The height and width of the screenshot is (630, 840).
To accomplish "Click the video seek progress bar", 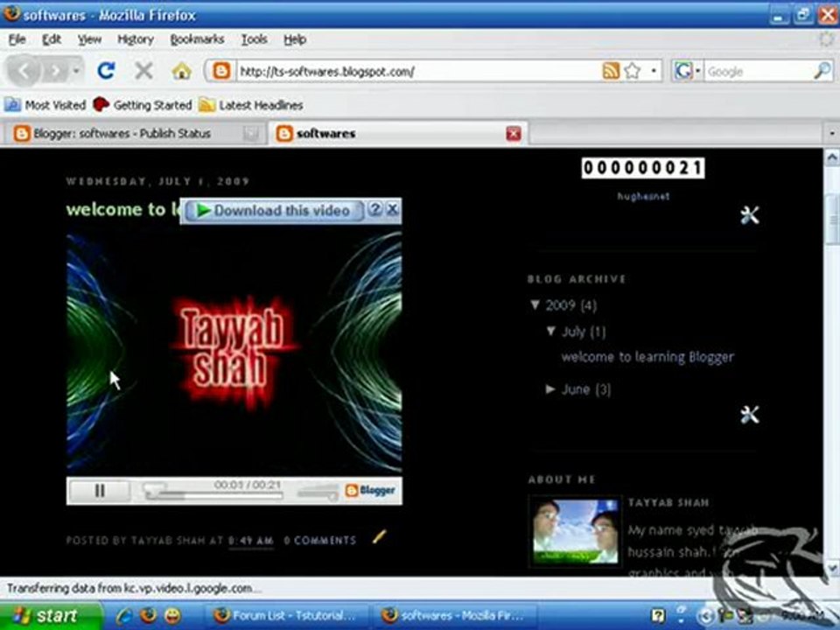I will pos(213,495).
